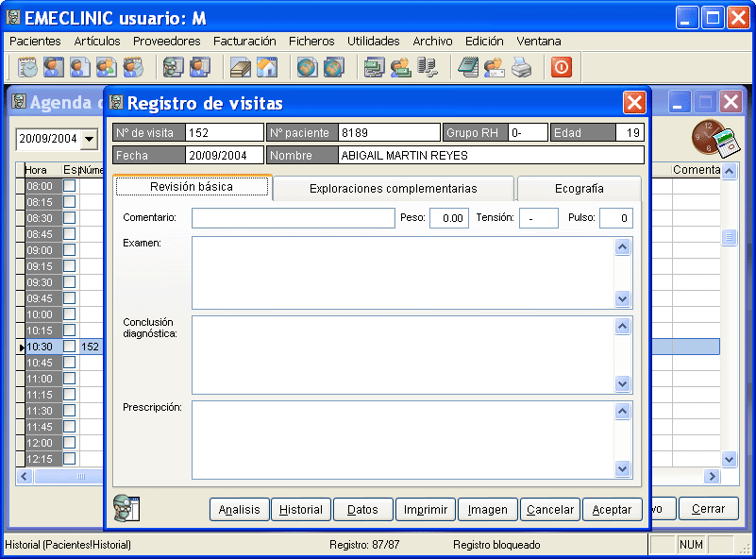Click the Analisis button

(x=239, y=509)
